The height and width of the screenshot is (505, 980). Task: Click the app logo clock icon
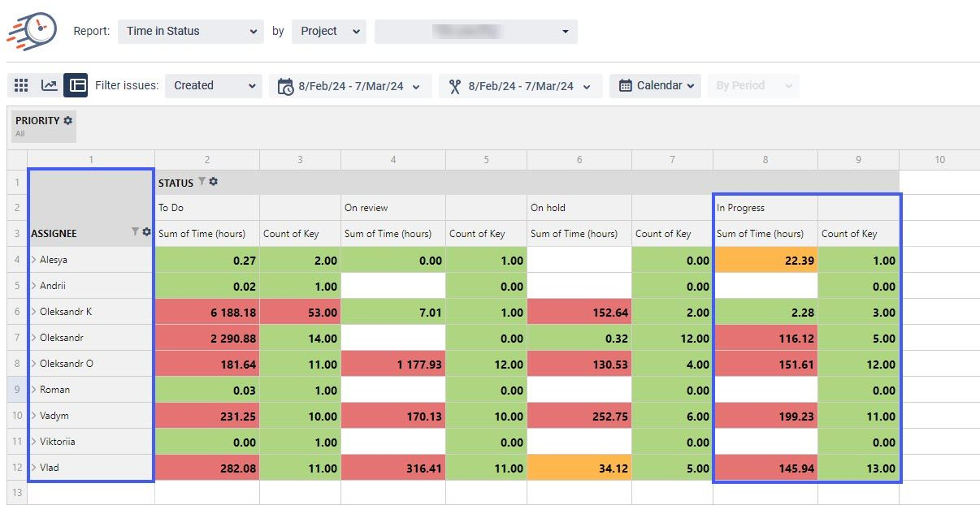click(x=33, y=32)
